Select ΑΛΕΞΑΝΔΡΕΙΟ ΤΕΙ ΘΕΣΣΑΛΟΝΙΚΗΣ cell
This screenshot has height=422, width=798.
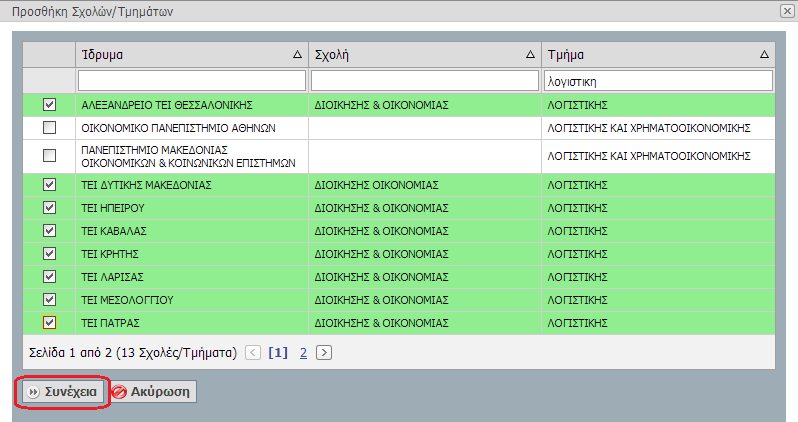pos(192,105)
